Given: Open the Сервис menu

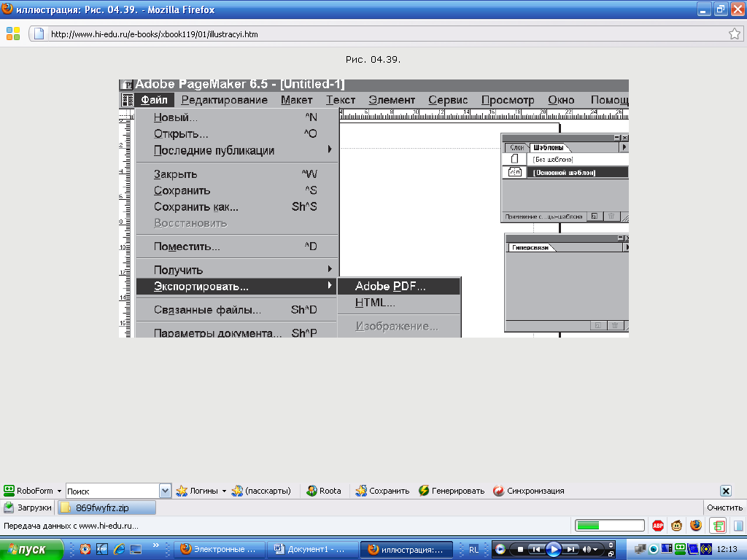Looking at the screenshot, I should 448,100.
